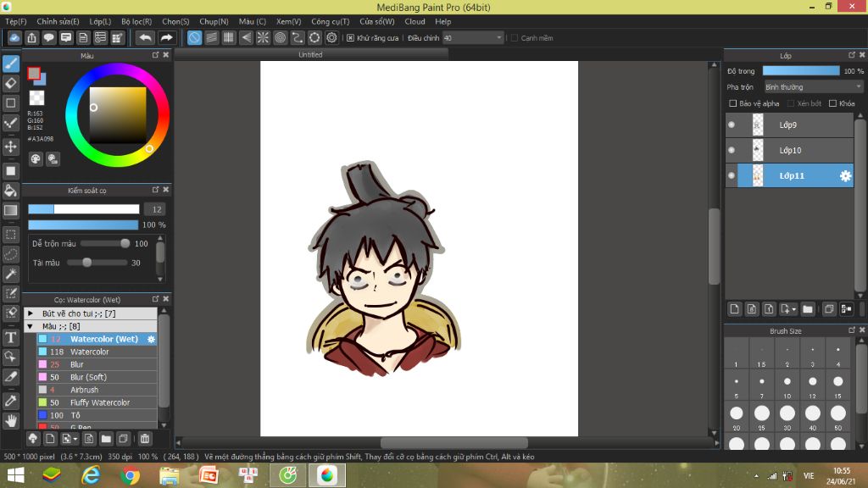
Task: Open the Bộ lọc(R) menu
Action: tap(136, 21)
